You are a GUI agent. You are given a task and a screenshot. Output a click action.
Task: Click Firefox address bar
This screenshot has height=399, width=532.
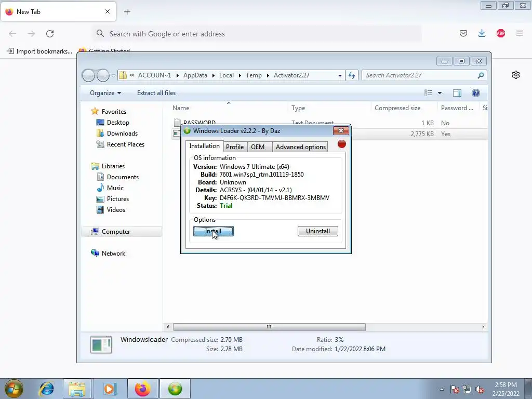[x=258, y=34]
